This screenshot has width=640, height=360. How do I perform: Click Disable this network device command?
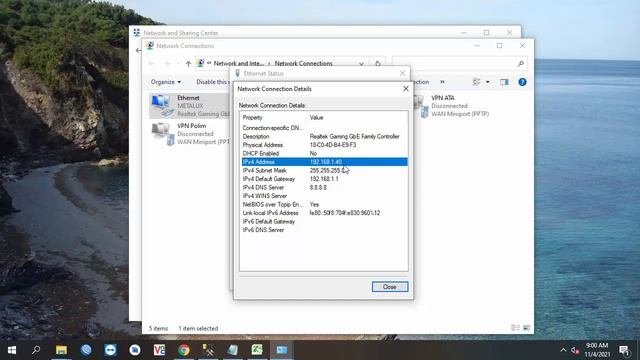pyautogui.click(x=212, y=82)
